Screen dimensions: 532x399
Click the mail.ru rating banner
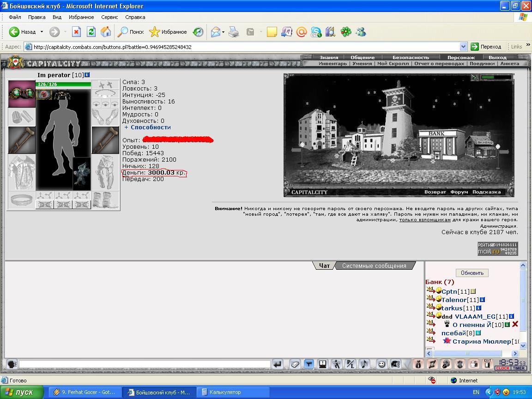[498, 249]
